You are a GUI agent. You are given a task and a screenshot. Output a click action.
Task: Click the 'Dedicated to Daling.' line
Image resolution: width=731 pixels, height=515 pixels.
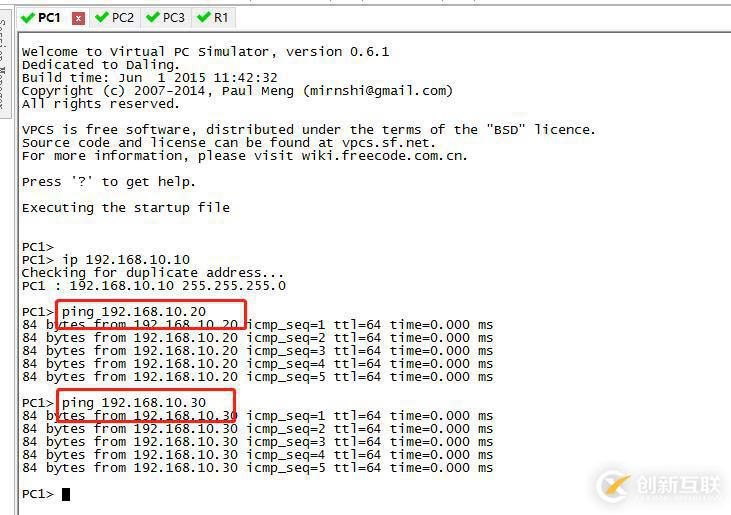pyautogui.click(x=101, y=64)
